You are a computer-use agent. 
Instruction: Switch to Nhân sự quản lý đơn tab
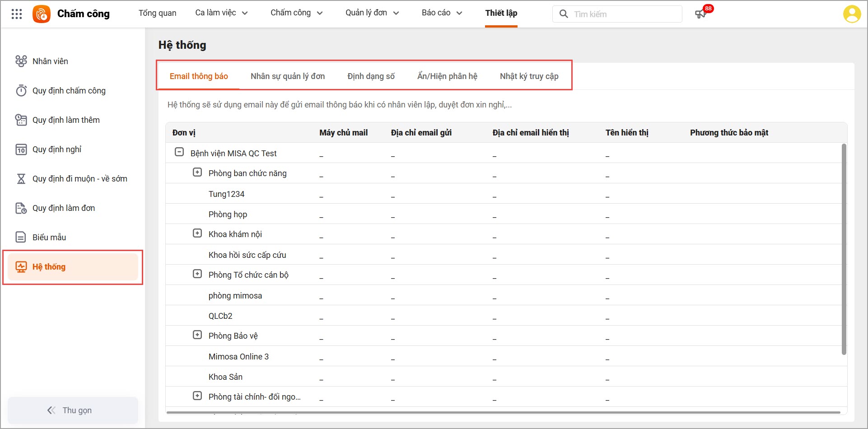(x=288, y=76)
